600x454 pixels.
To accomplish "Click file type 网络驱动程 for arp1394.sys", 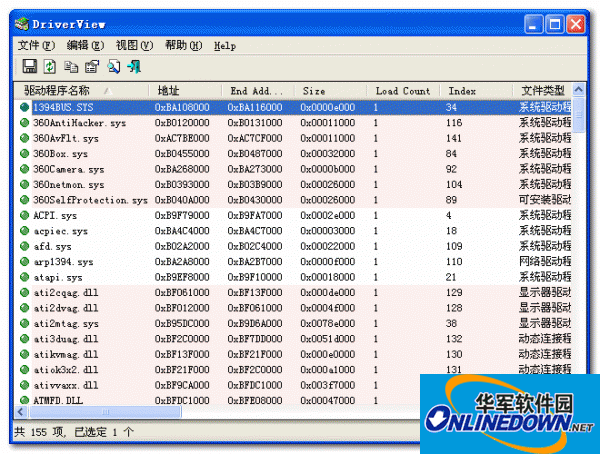I will 545,261.
